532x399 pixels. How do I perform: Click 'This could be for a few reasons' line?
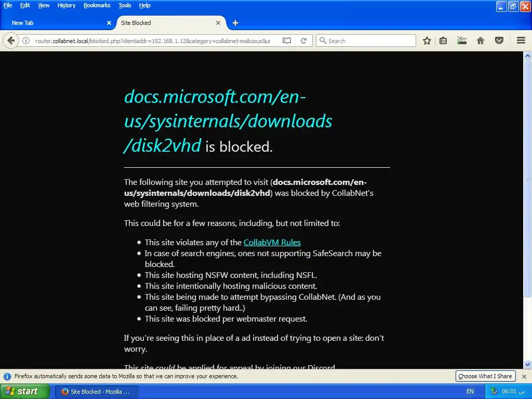[232, 223]
